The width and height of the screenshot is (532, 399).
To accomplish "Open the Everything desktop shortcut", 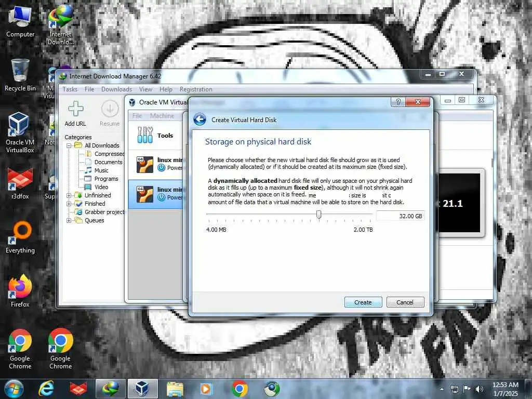I will coord(20,237).
